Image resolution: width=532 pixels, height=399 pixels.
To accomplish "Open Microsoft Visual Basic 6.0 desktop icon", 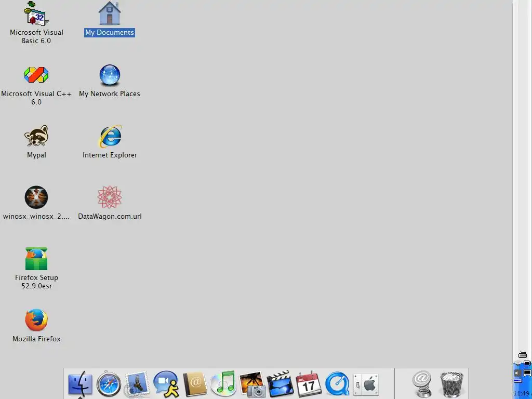I will (x=36, y=14).
